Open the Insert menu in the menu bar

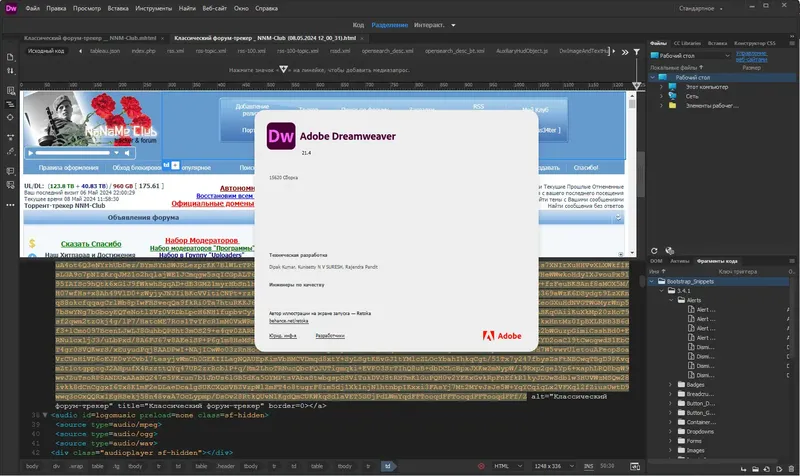[x=118, y=8]
